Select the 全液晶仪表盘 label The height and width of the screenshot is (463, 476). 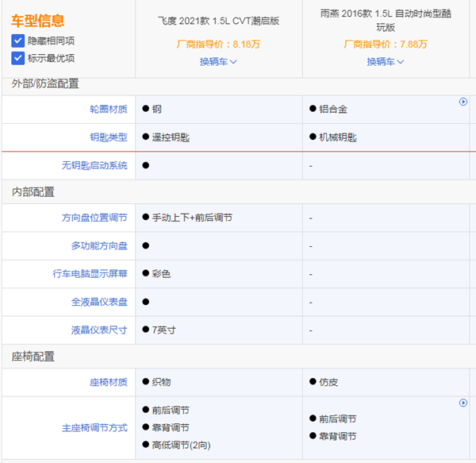click(99, 302)
